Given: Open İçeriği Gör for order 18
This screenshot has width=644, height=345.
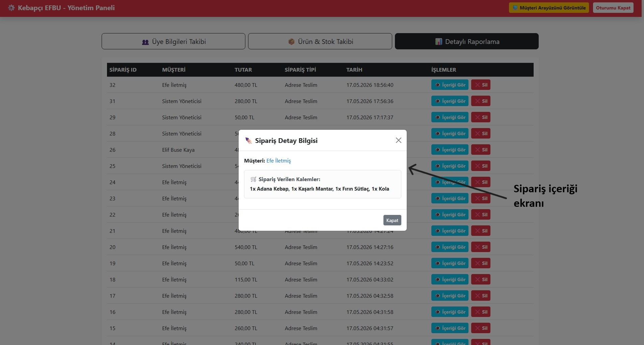Looking at the screenshot, I should [450, 279].
